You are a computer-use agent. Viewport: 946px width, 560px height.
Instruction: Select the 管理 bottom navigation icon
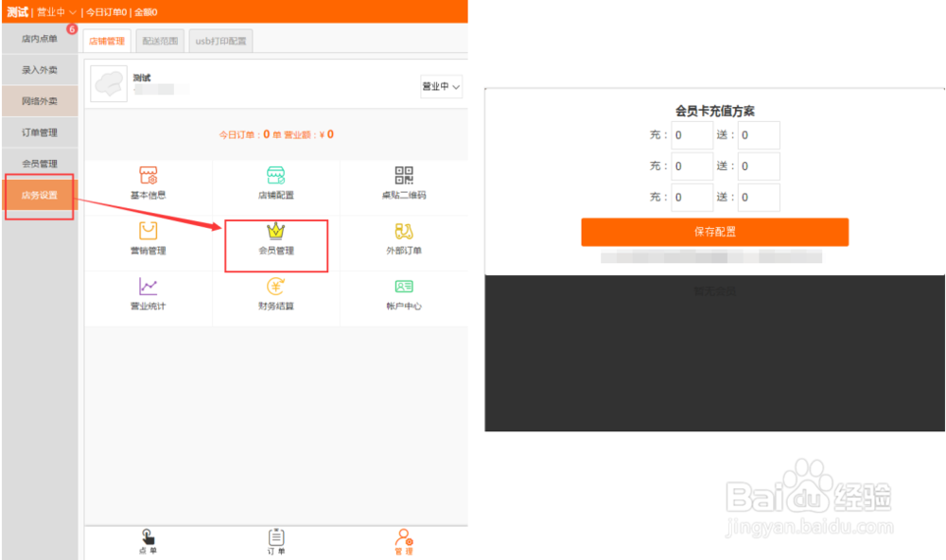403,541
